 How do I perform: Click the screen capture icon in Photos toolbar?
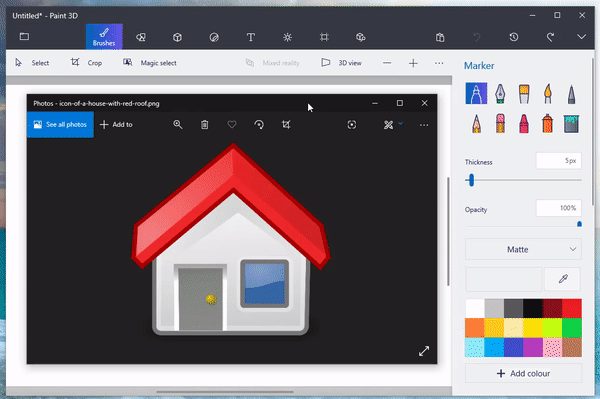click(352, 125)
